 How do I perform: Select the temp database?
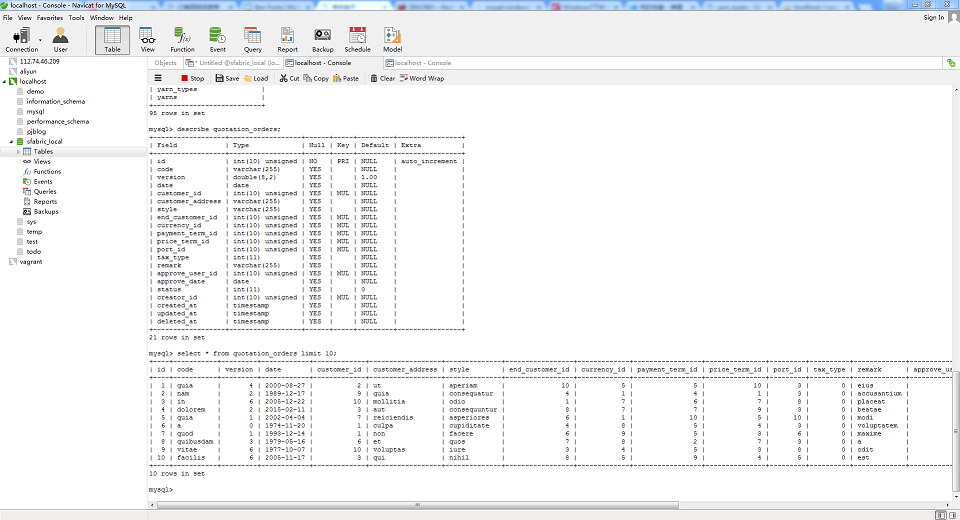pyautogui.click(x=34, y=232)
